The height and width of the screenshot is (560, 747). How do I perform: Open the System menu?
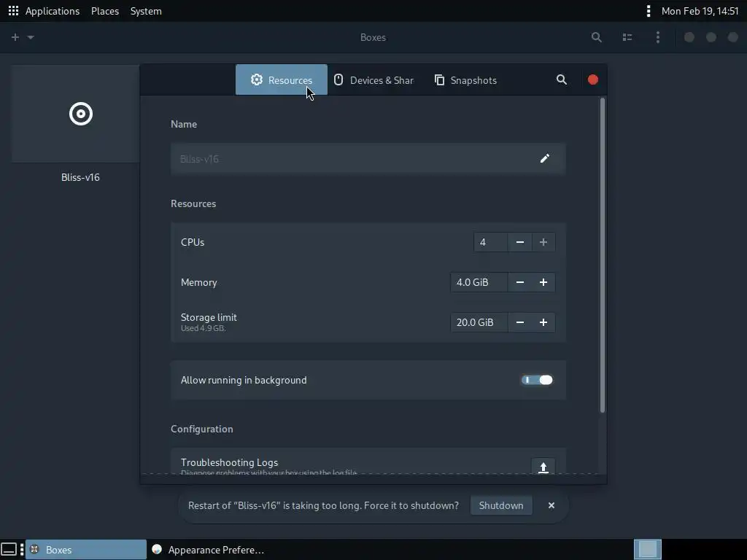146,11
